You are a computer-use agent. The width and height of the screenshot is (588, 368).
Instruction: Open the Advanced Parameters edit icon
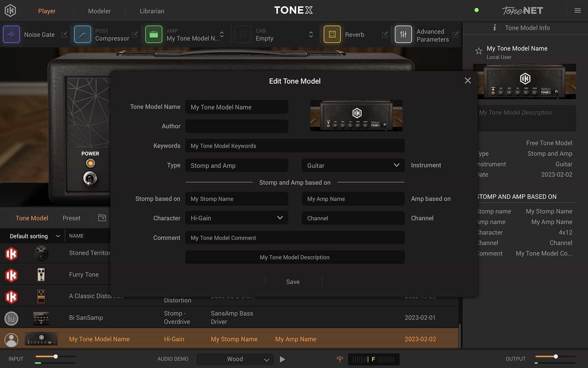click(456, 34)
